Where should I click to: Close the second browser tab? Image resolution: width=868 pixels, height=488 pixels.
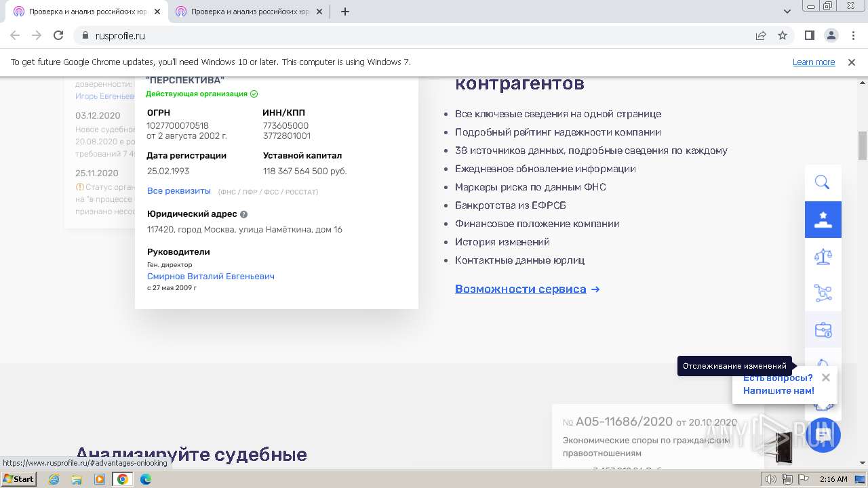pos(319,12)
